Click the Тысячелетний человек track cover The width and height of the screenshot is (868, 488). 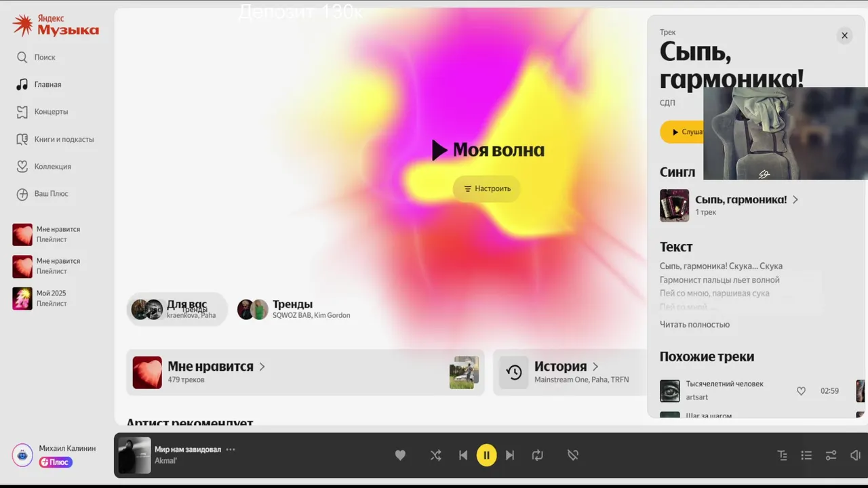pos(670,390)
